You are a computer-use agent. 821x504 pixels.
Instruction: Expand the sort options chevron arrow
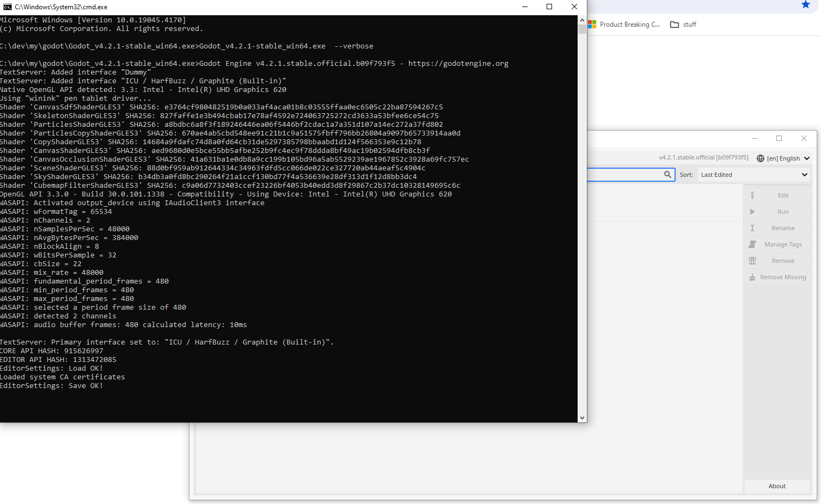[804, 174]
